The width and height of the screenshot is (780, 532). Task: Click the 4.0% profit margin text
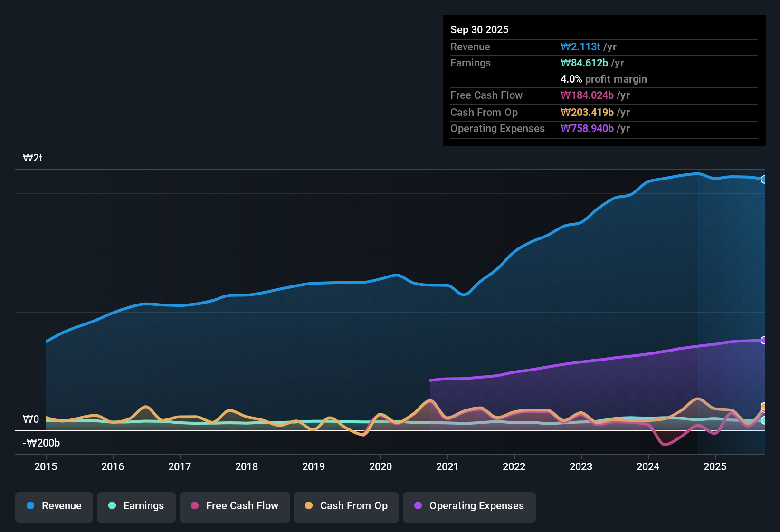coord(603,79)
